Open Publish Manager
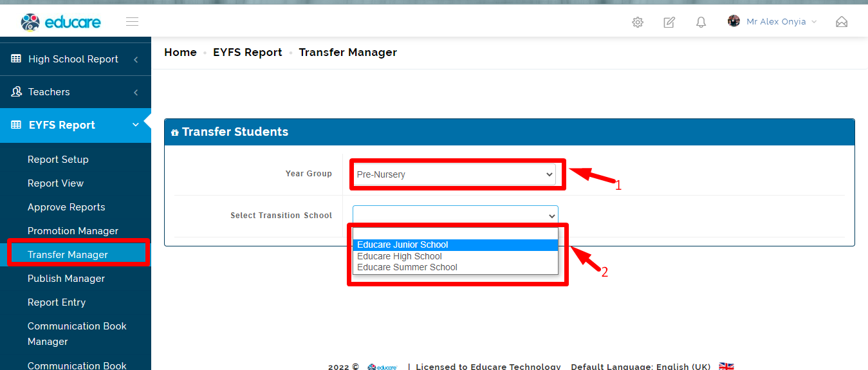This screenshot has height=370, width=868. 66,279
